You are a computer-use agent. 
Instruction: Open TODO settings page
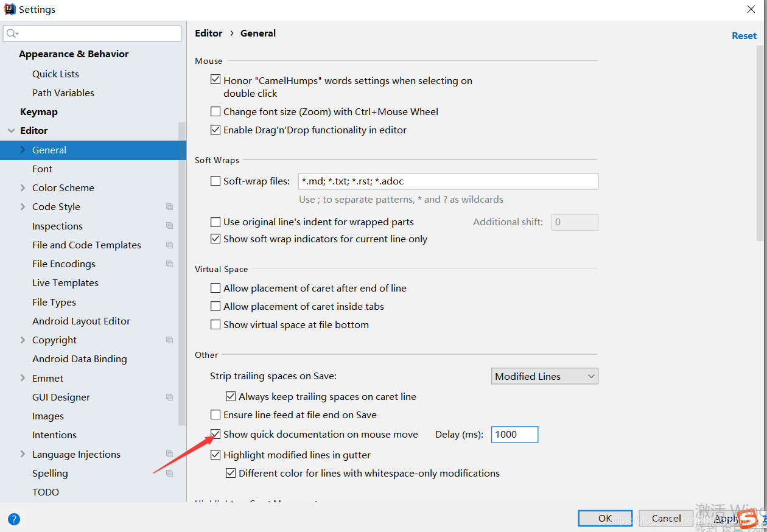[x=46, y=492]
